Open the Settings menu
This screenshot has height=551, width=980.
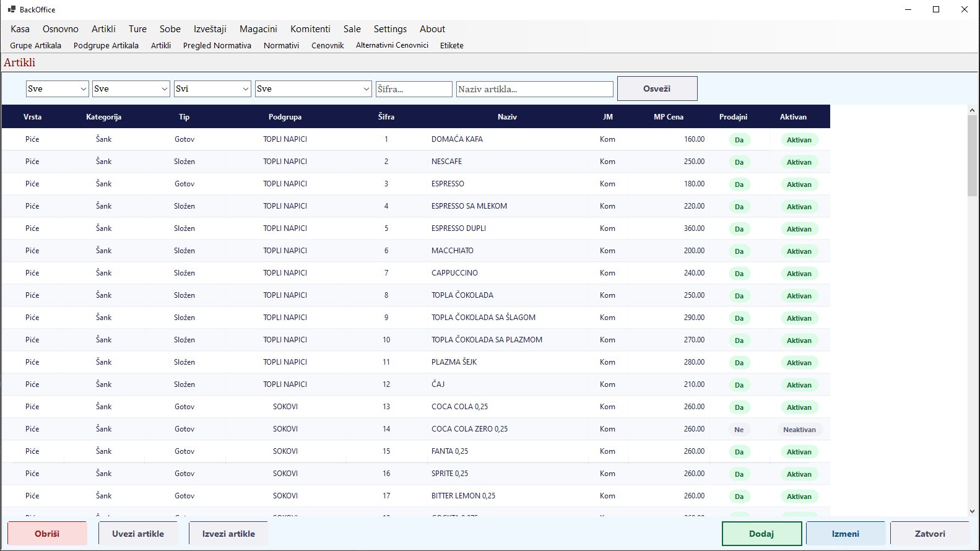(x=390, y=29)
